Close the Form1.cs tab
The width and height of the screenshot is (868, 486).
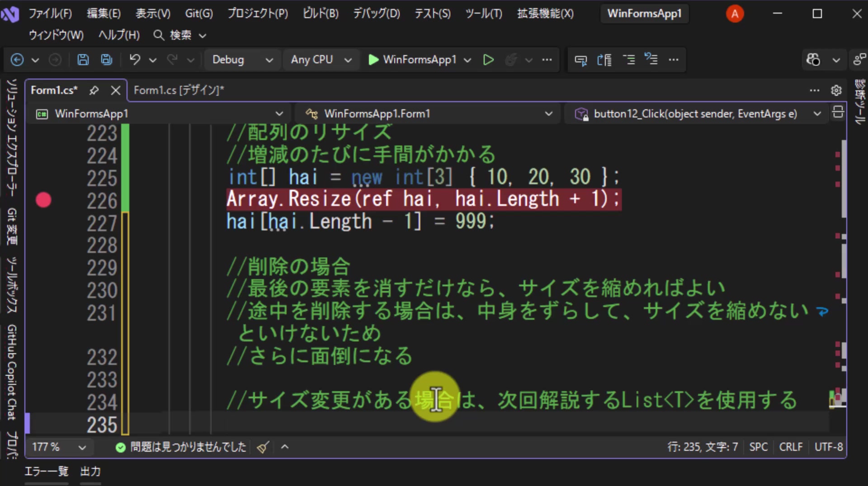point(116,90)
